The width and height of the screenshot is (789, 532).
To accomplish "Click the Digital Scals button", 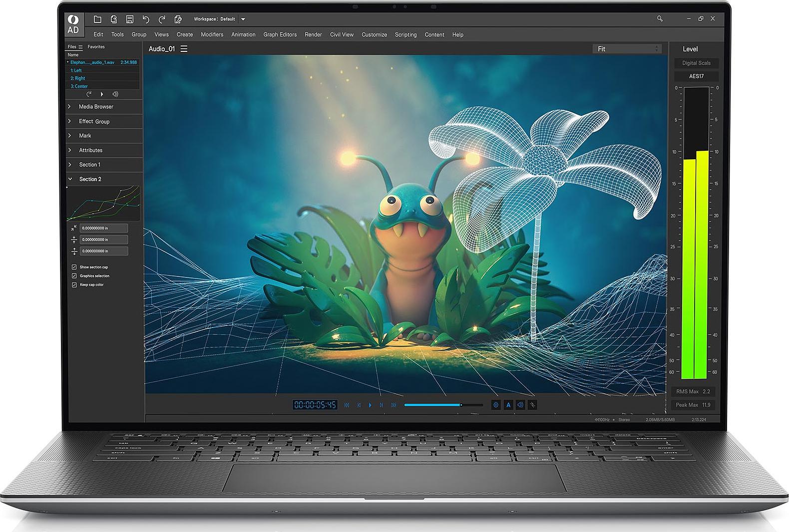I will coord(696,63).
